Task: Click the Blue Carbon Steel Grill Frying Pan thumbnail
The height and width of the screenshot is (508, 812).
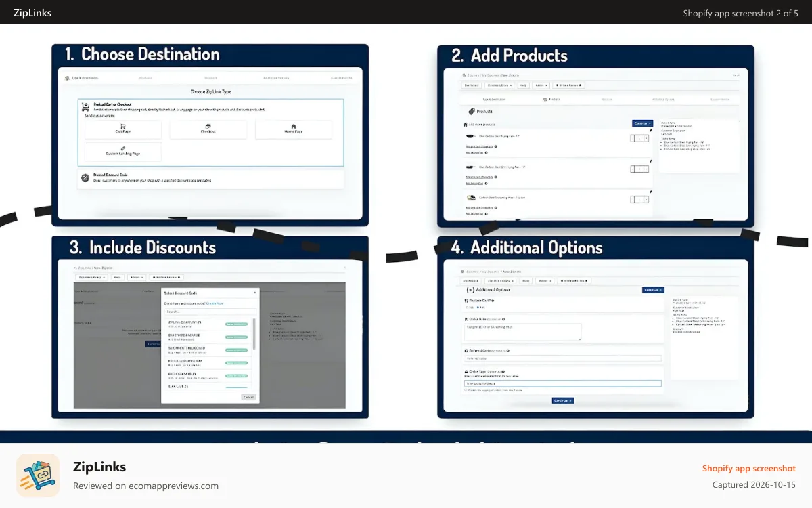Action: click(x=470, y=167)
